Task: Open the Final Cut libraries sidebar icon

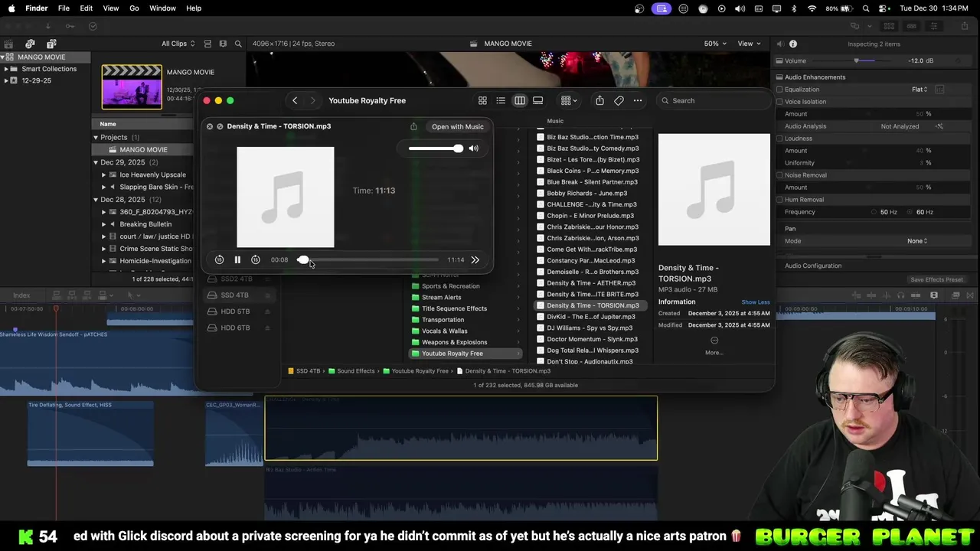Action: pos(8,44)
